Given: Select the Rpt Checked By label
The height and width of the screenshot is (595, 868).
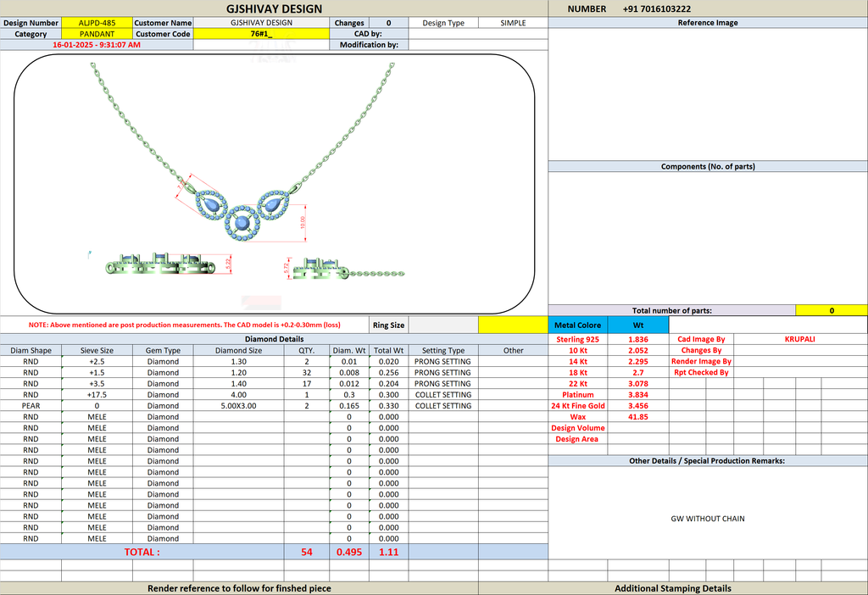Looking at the screenshot, I should tap(701, 372).
